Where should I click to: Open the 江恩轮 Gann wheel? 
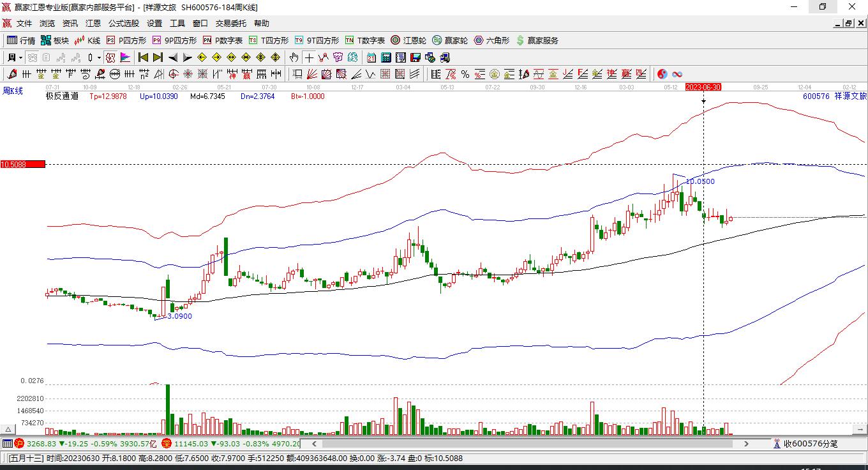pyautogui.click(x=408, y=40)
